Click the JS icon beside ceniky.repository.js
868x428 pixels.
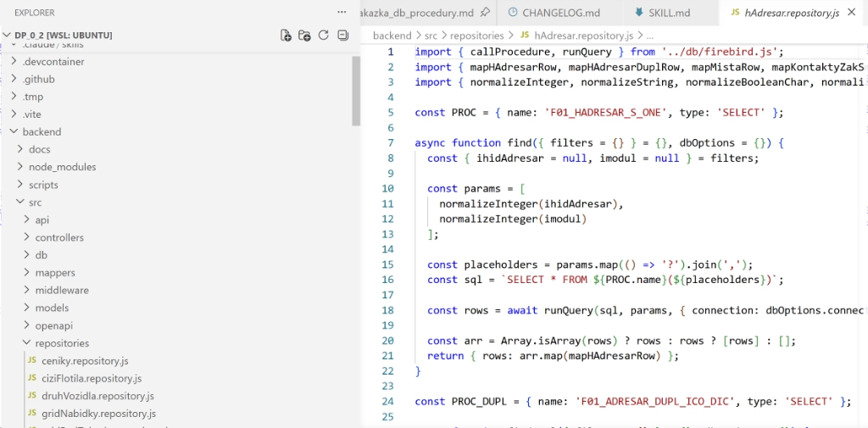click(x=32, y=361)
